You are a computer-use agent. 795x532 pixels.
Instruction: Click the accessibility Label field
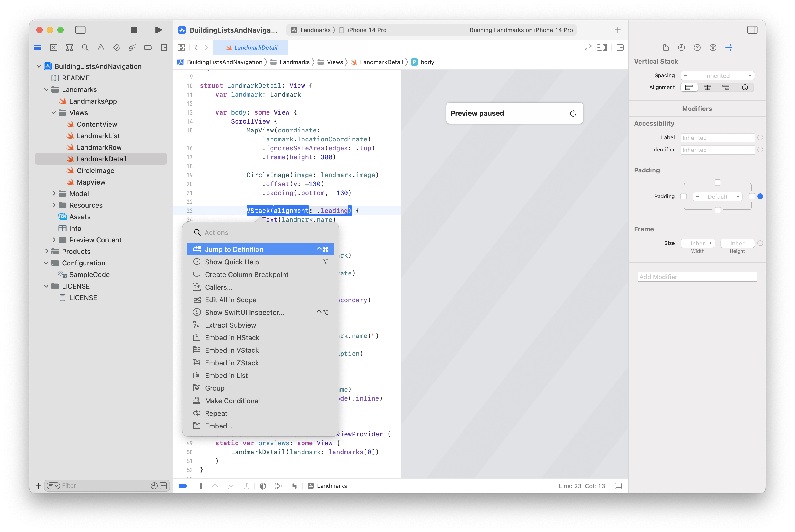coord(717,138)
